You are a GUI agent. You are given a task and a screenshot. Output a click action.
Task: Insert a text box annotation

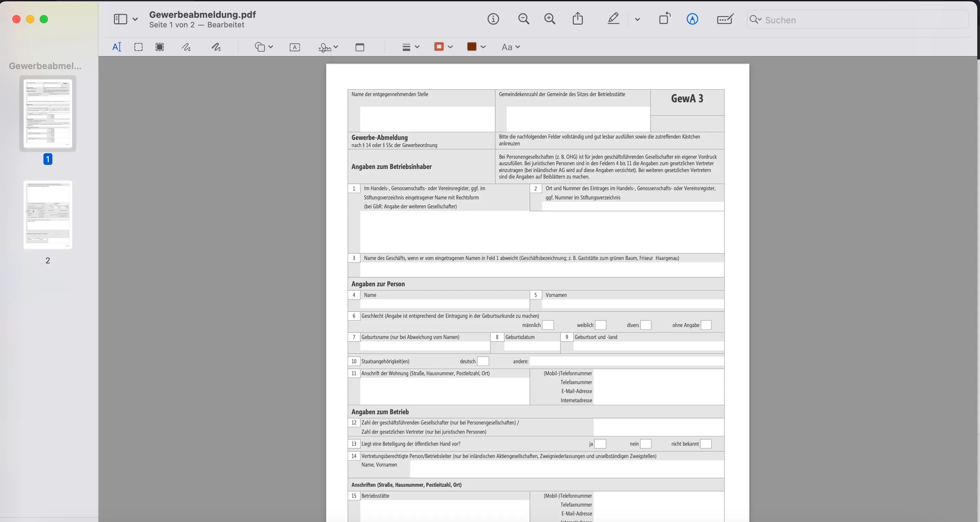295,47
